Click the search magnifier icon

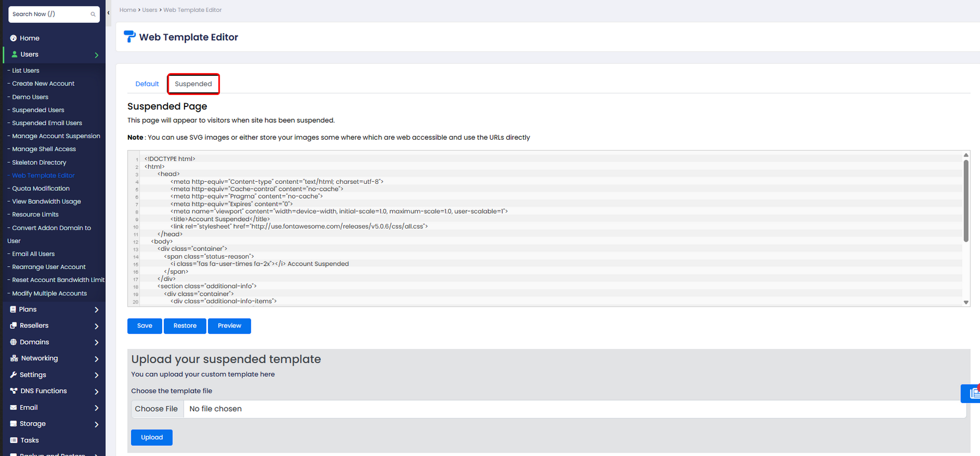tap(93, 14)
